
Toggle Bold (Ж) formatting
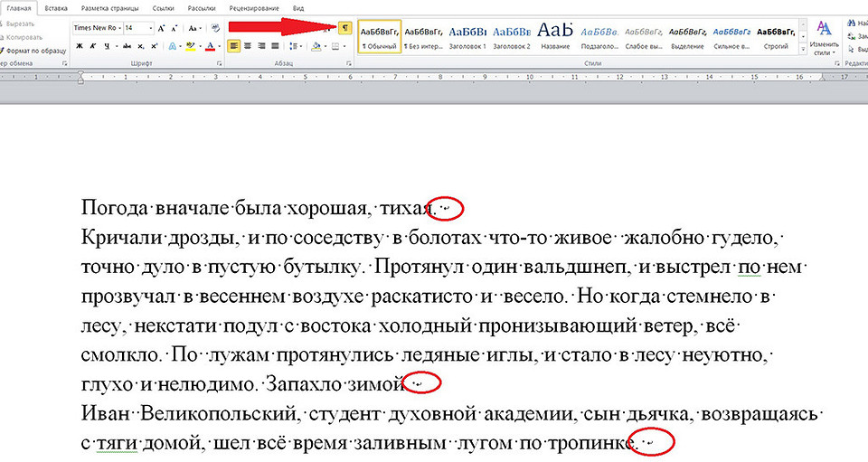pos(80,46)
